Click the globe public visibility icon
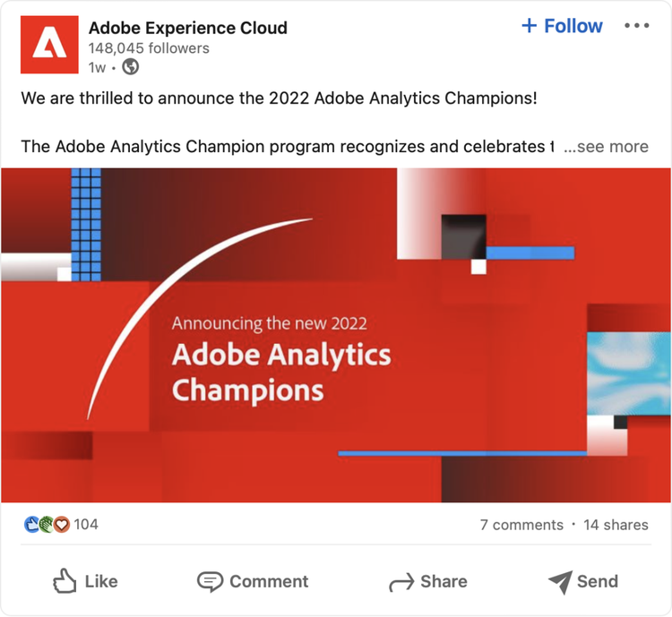The width and height of the screenshot is (672, 617). click(131, 67)
